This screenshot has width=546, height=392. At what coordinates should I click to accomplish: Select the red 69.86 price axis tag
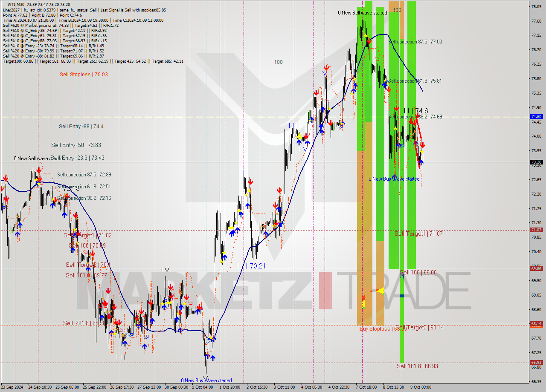pyautogui.click(x=536, y=268)
